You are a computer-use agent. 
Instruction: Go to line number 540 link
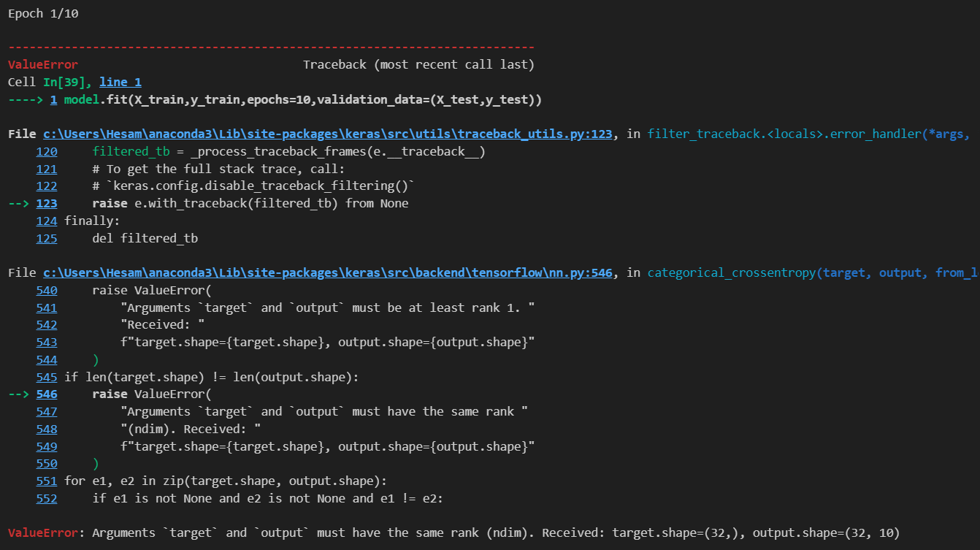(x=47, y=290)
